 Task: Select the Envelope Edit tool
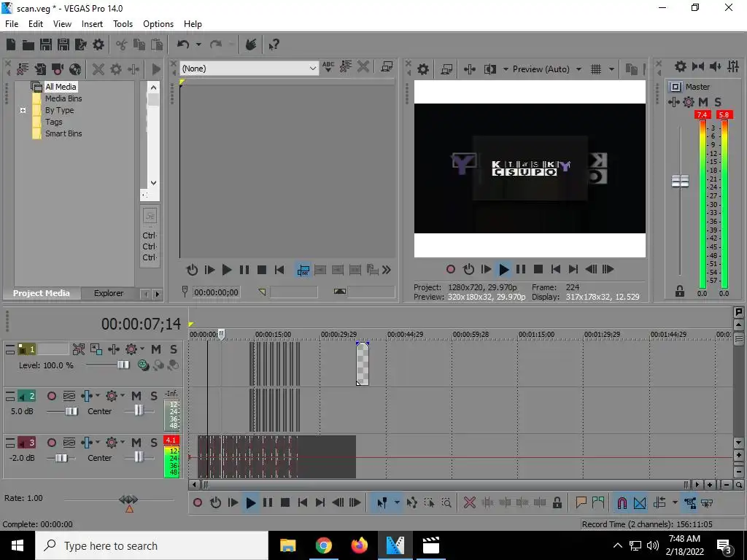412,502
